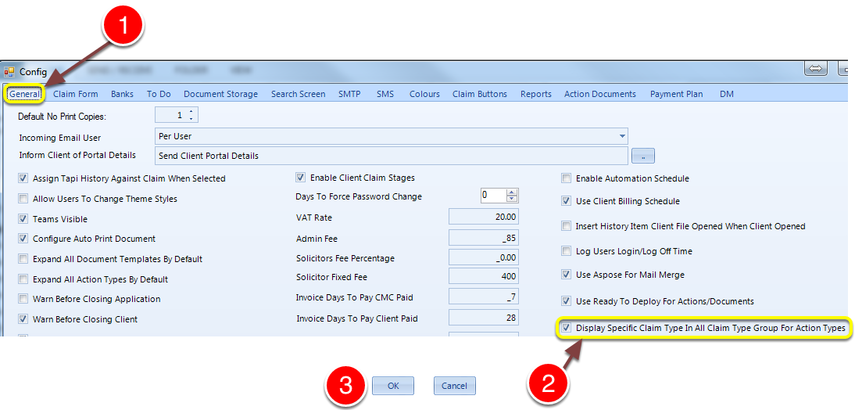This screenshot has width=855, height=410.
Task: Open the SMS tab
Action: [385, 94]
